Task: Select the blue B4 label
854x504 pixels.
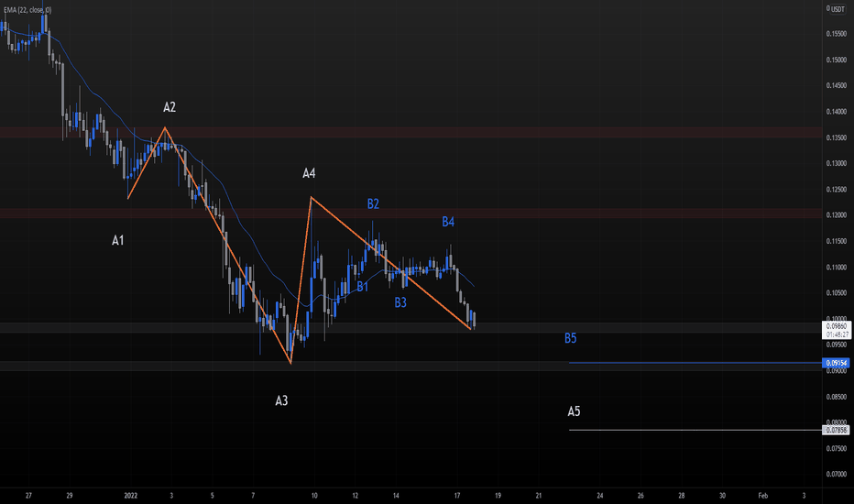Action: tap(448, 222)
